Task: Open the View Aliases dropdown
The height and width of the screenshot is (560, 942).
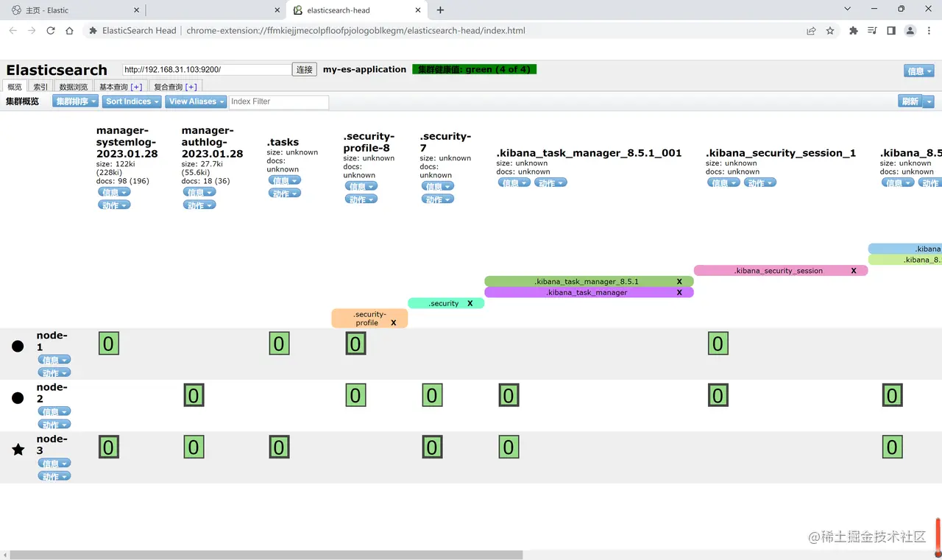Action: pyautogui.click(x=196, y=102)
